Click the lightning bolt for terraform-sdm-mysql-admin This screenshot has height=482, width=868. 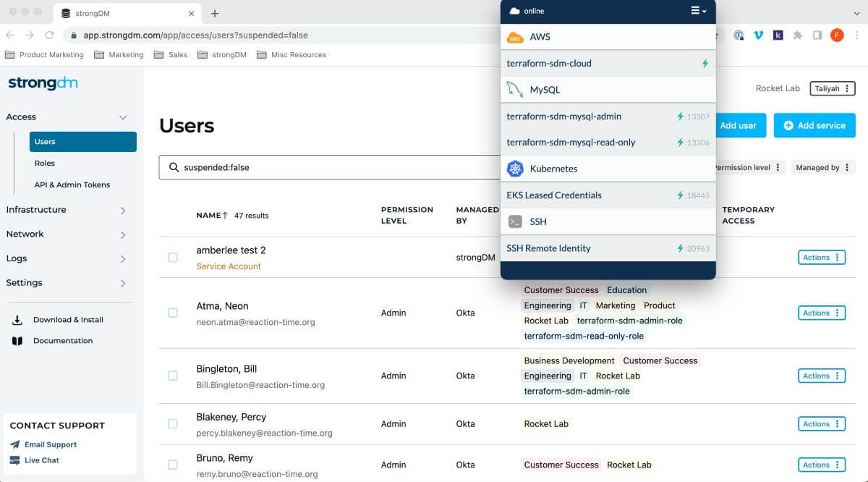point(680,117)
